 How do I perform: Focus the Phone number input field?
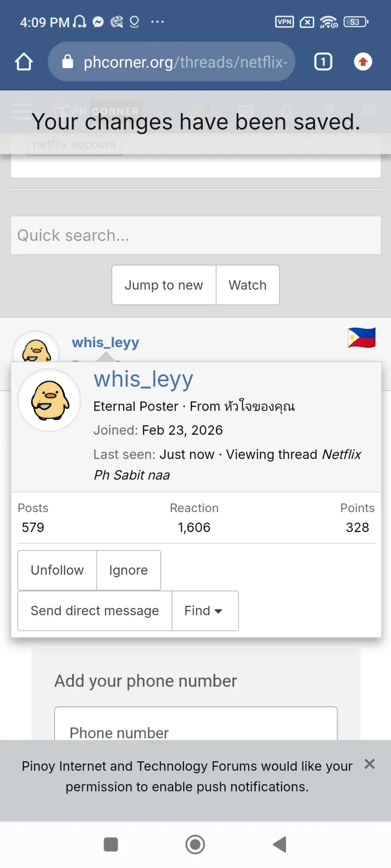195,724
